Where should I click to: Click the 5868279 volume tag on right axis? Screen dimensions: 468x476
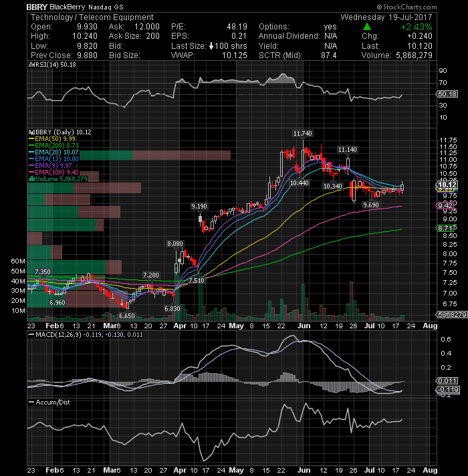(x=452, y=314)
